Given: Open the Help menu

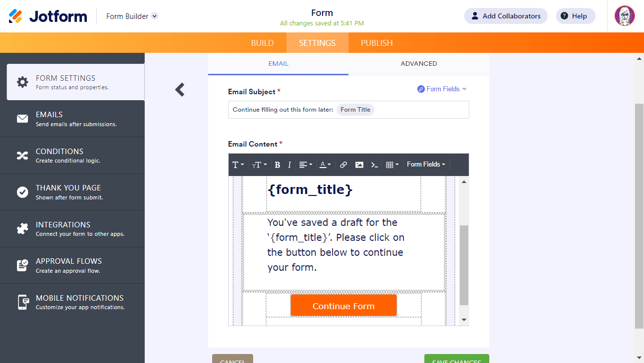Looking at the screenshot, I should (x=576, y=16).
